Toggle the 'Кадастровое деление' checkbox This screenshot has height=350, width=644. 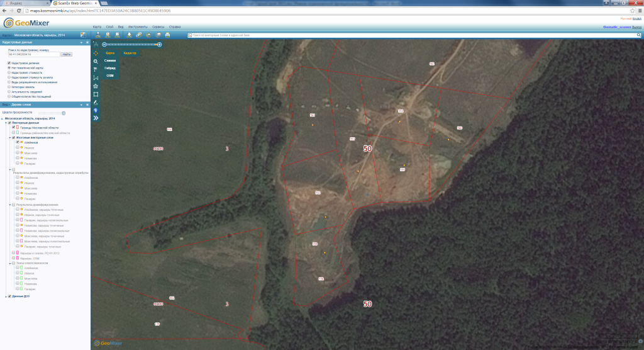point(9,63)
